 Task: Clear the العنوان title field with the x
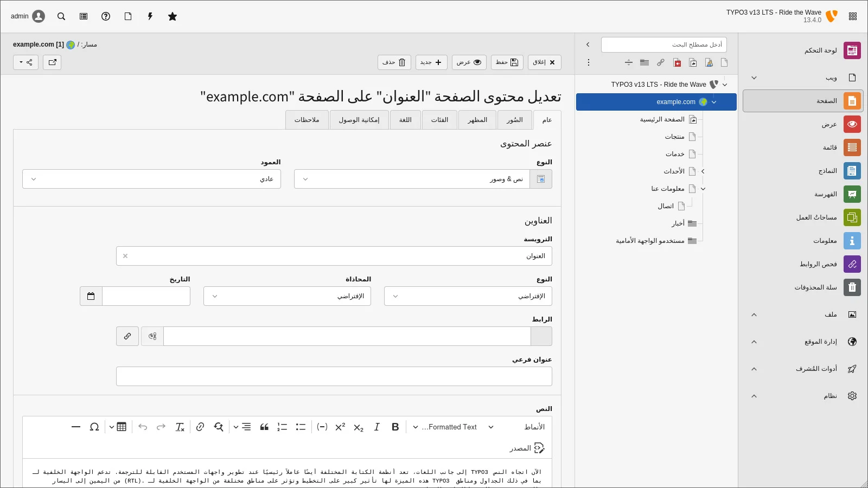click(125, 255)
